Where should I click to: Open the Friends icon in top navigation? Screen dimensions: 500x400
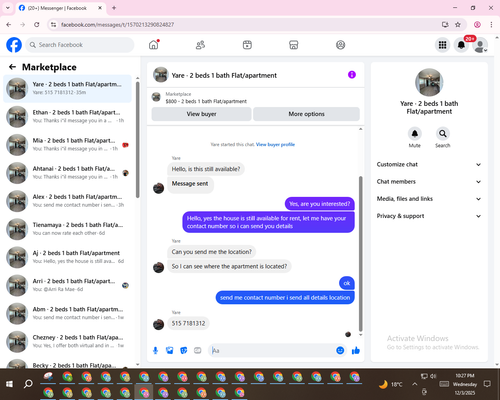coord(200,45)
